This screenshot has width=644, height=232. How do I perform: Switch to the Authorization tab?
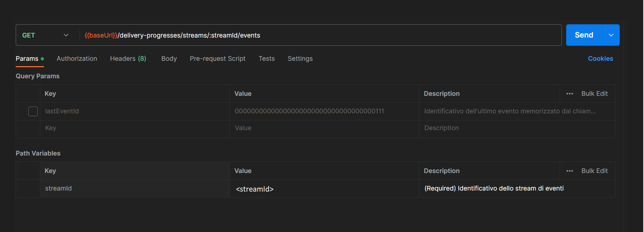[x=77, y=59]
